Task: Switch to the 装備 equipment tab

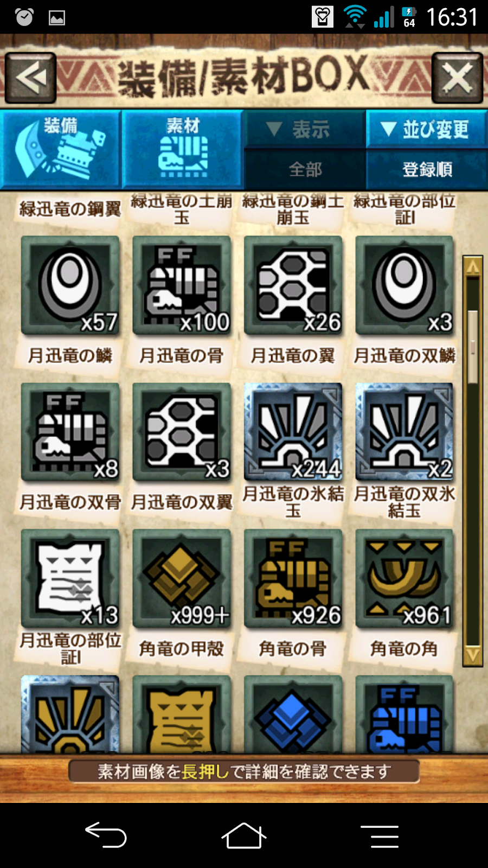Action: coord(61,150)
